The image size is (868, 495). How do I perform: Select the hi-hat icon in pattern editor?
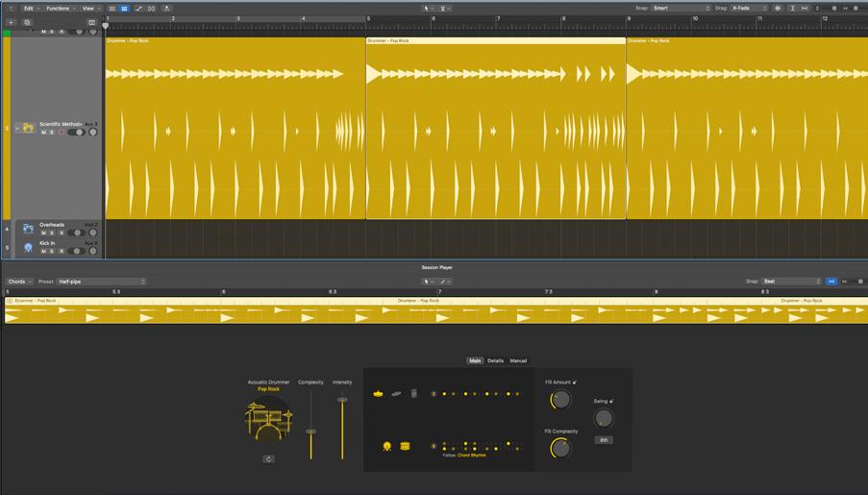coord(396,394)
